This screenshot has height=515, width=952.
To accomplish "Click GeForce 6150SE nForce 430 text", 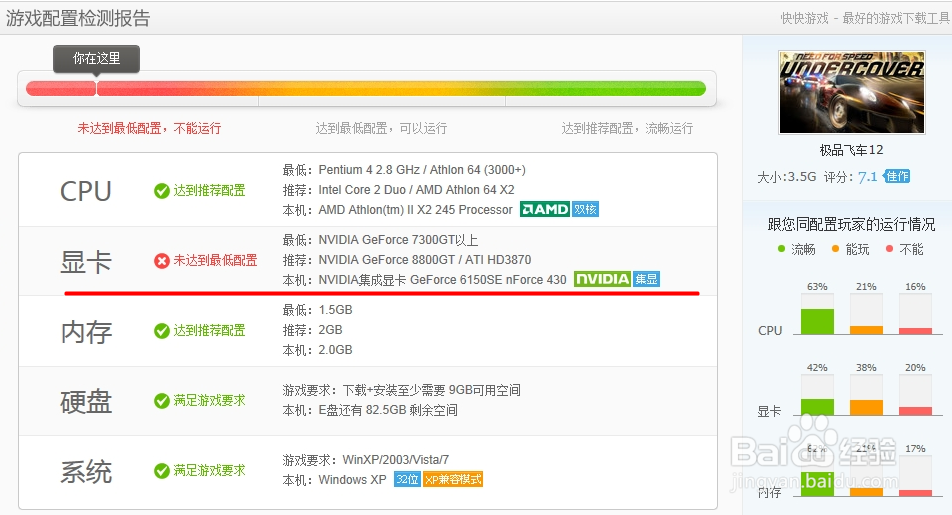I will [488, 280].
